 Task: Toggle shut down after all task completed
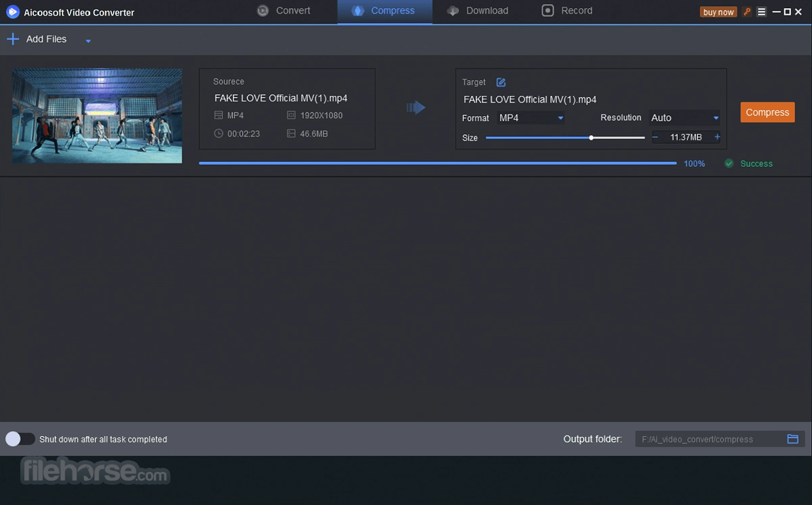tap(20, 439)
